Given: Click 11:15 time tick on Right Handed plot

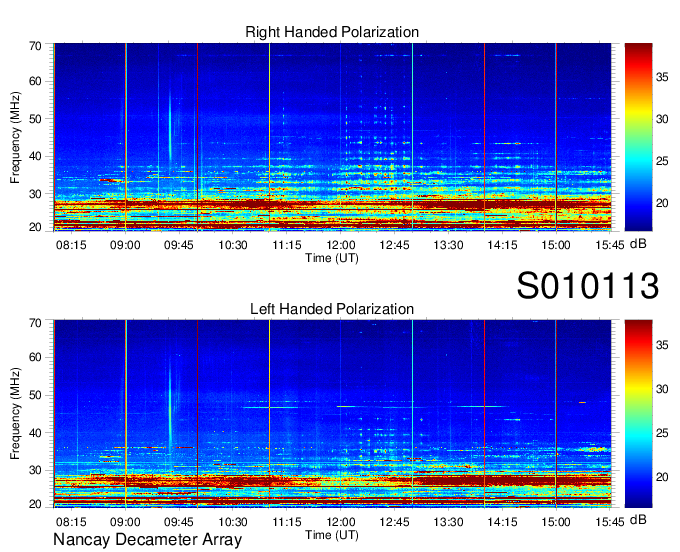Looking at the screenshot, I should (287, 245).
